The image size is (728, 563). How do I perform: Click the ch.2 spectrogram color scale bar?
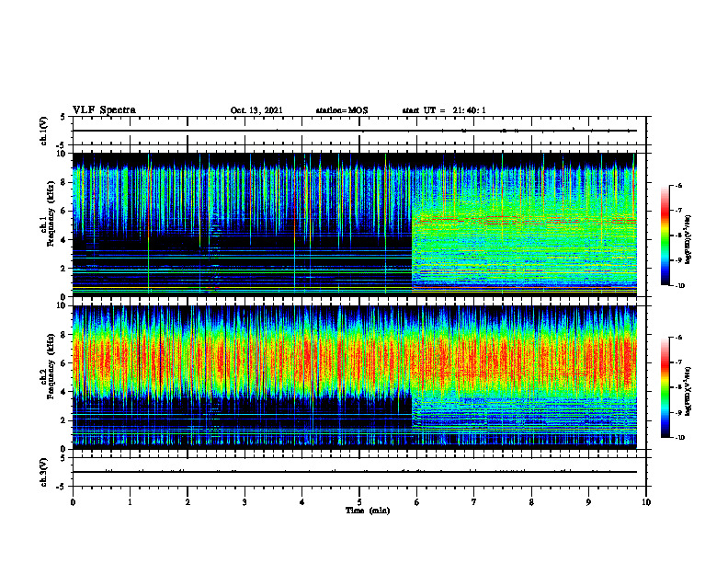665,387
